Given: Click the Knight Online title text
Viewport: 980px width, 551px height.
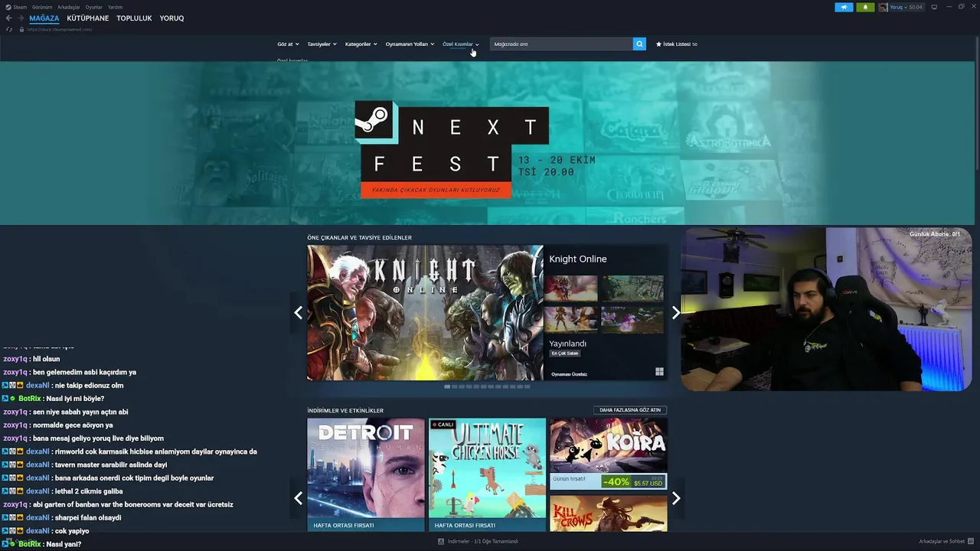Looking at the screenshot, I should click(x=578, y=259).
